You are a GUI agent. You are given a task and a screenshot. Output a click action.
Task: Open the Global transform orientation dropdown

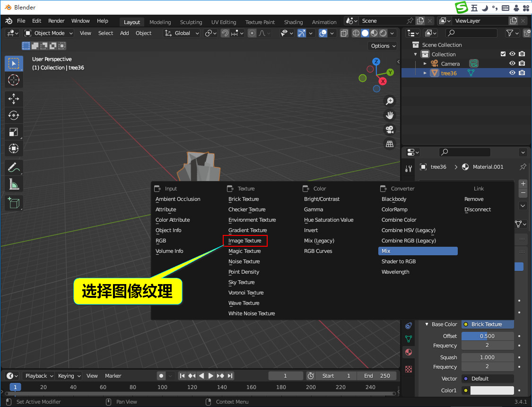pyautogui.click(x=181, y=33)
